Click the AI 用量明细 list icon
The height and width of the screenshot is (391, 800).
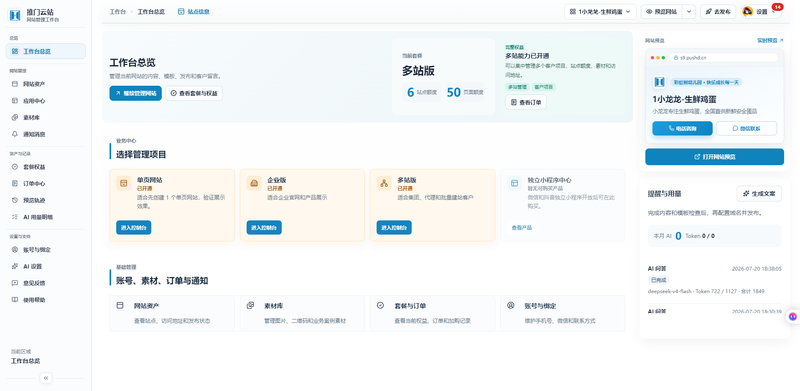15,217
